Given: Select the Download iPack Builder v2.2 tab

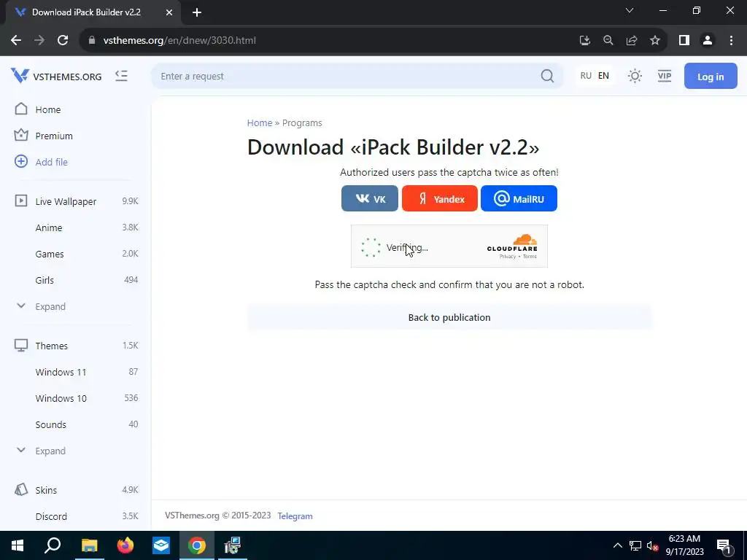Looking at the screenshot, I should 93,12.
